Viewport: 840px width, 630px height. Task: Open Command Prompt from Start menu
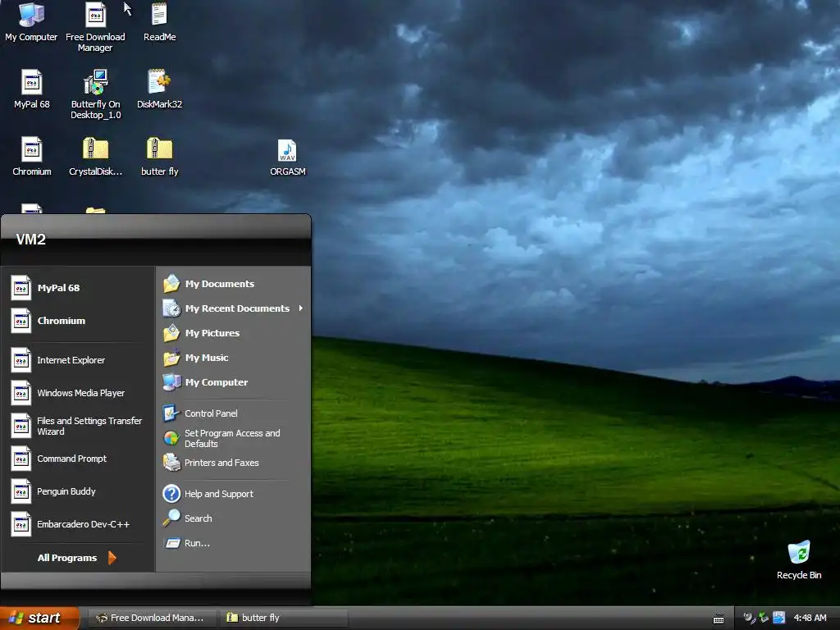78,459
